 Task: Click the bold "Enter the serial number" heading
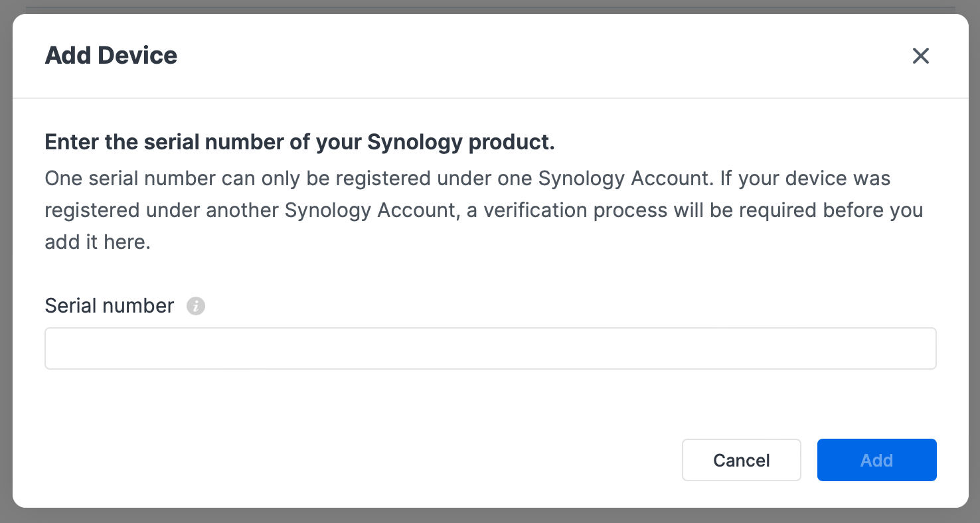coord(299,142)
